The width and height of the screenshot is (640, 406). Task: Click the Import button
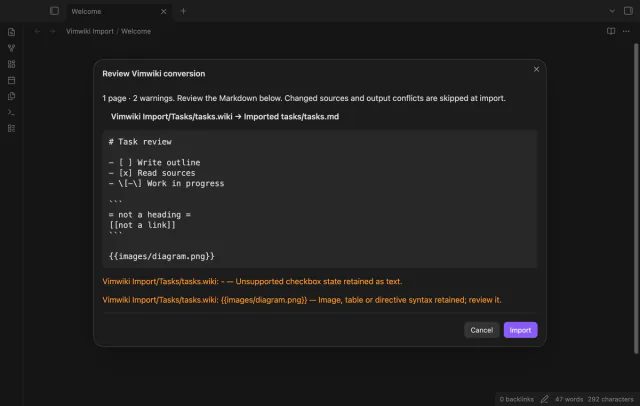(520, 330)
